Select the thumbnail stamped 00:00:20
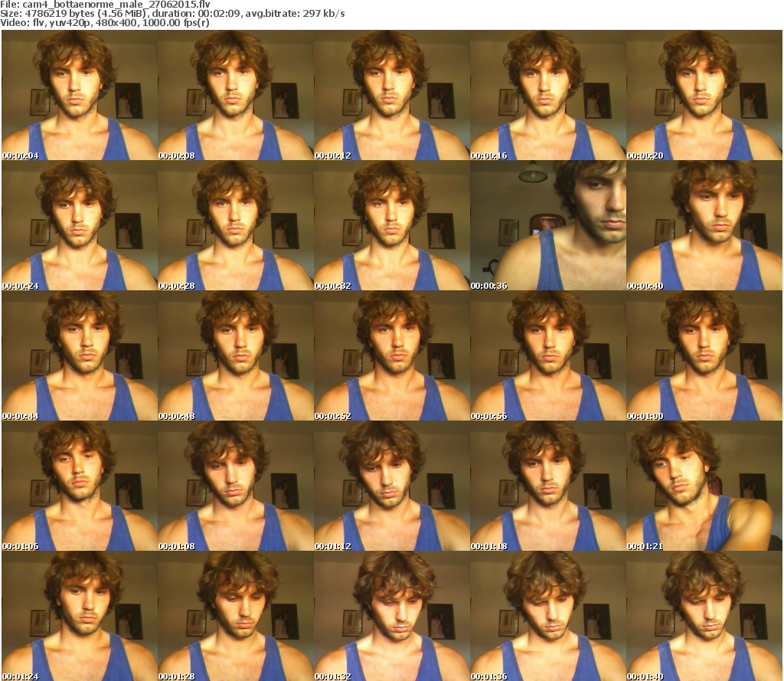Image resolution: width=784 pixels, height=681 pixels. 704,95
